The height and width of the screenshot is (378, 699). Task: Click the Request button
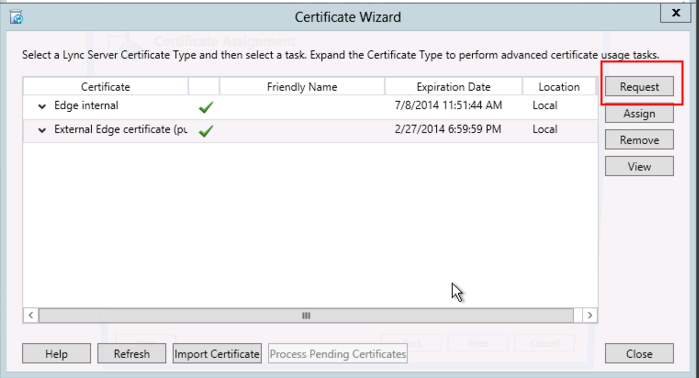point(639,87)
